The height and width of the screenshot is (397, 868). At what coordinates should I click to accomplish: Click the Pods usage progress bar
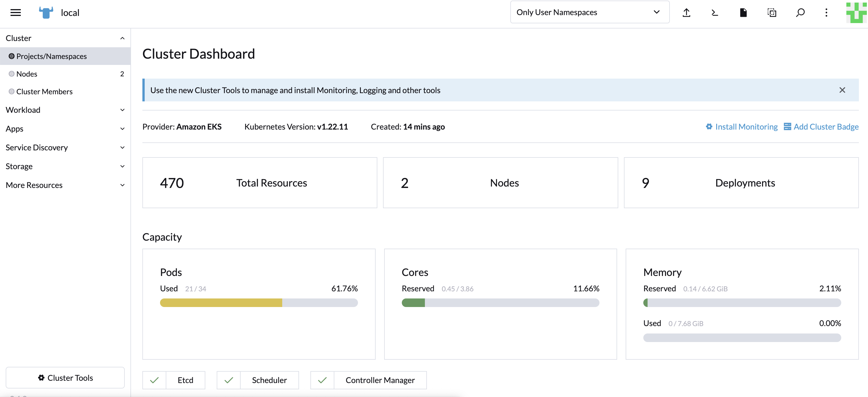click(259, 303)
